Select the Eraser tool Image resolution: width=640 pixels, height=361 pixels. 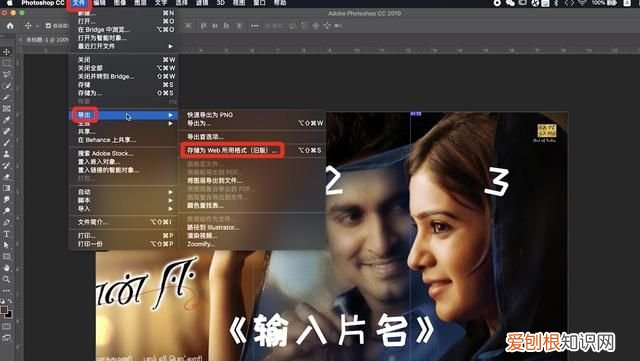tap(7, 177)
